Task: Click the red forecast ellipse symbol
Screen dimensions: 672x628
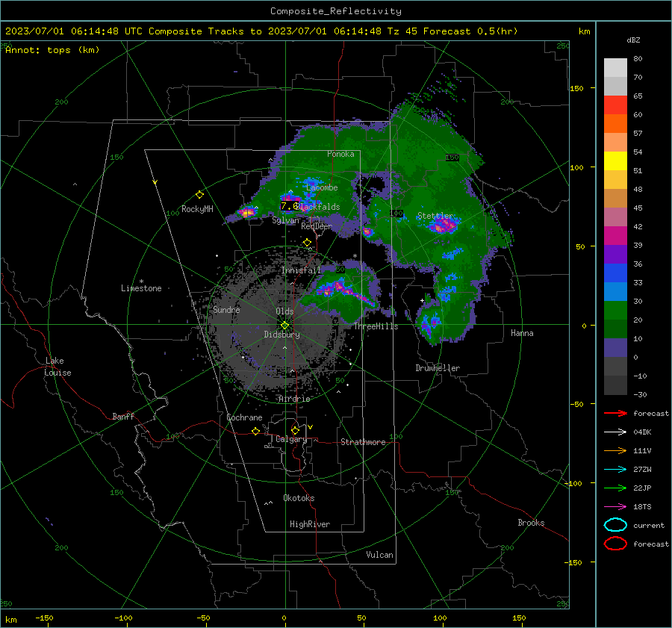Action: (x=615, y=544)
